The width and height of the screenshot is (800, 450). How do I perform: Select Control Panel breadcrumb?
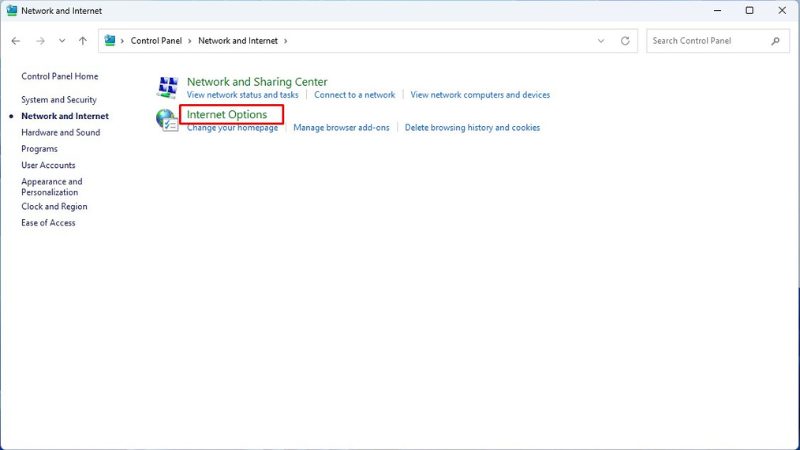click(x=156, y=41)
